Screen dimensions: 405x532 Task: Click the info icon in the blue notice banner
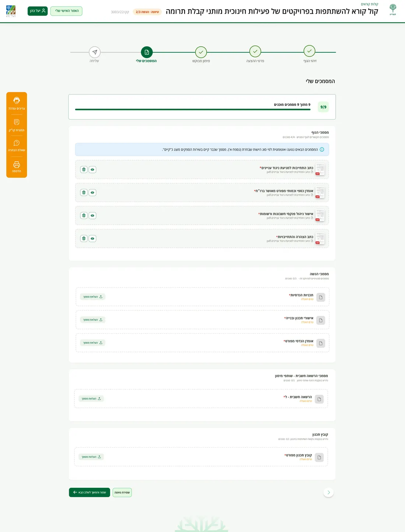click(322, 149)
